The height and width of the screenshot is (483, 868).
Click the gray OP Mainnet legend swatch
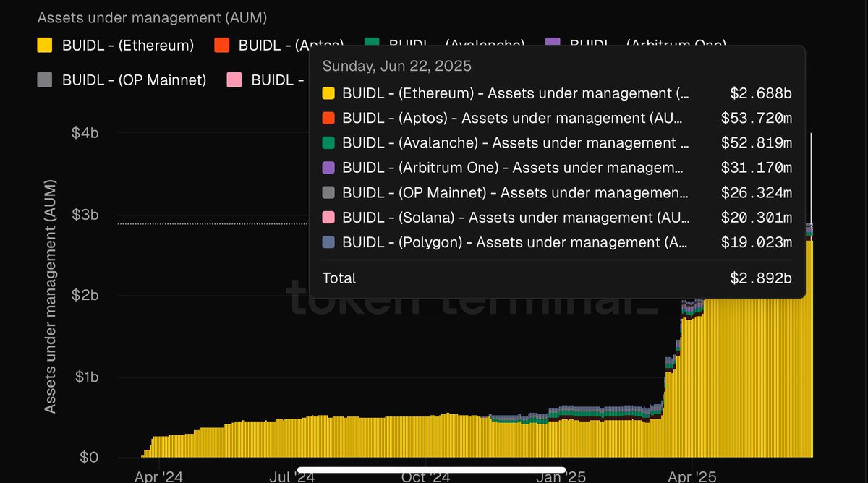click(x=44, y=80)
